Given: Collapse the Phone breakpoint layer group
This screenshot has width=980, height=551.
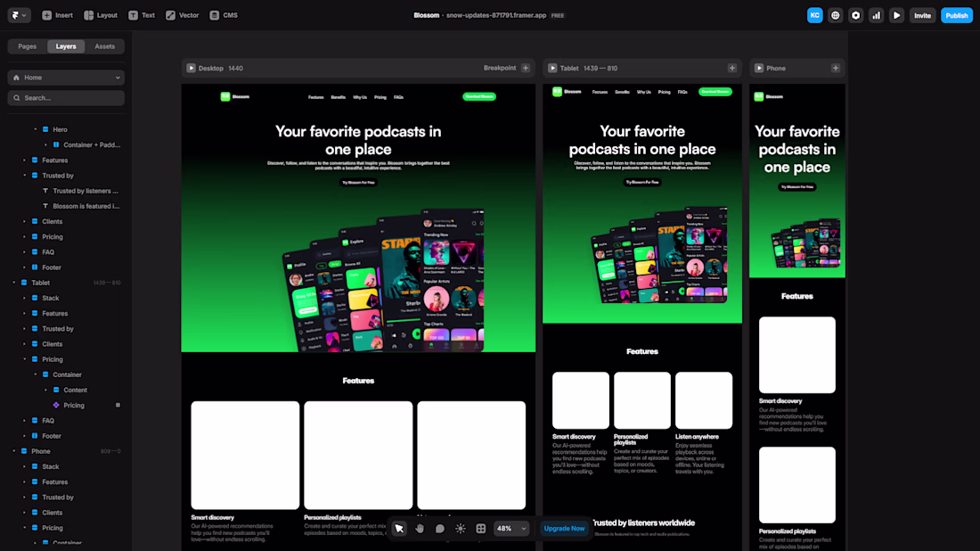Looking at the screenshot, I should pyautogui.click(x=13, y=451).
